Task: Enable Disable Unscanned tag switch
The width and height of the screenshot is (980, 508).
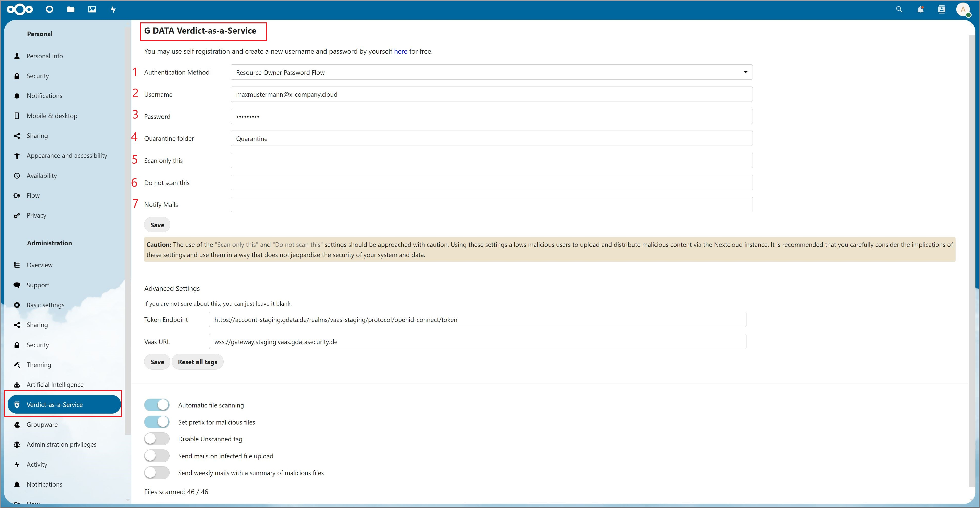Action: 157,439
